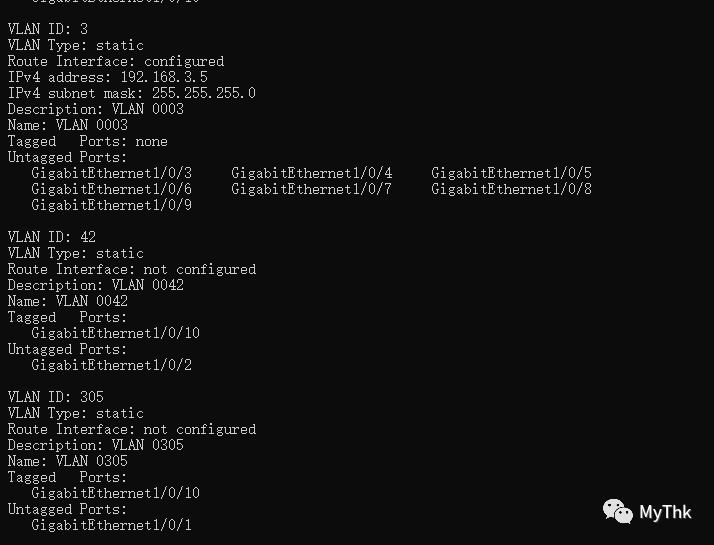Click the VLAN ID: 305 line
Screen dimensions: 714x545
coord(56,397)
